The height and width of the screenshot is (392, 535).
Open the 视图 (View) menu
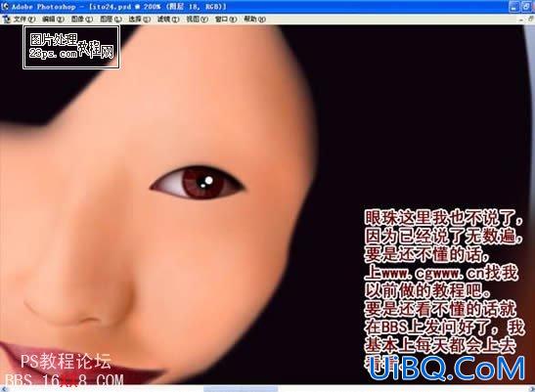point(197,20)
